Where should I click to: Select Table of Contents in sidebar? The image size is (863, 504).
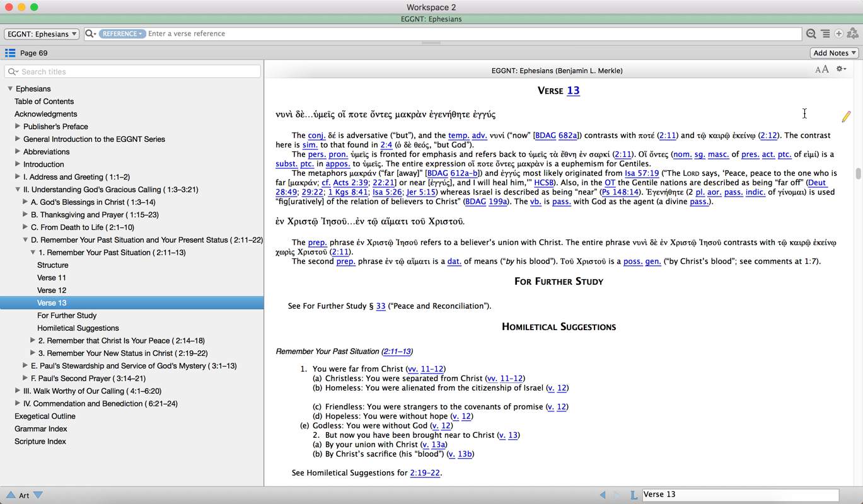[x=44, y=101]
